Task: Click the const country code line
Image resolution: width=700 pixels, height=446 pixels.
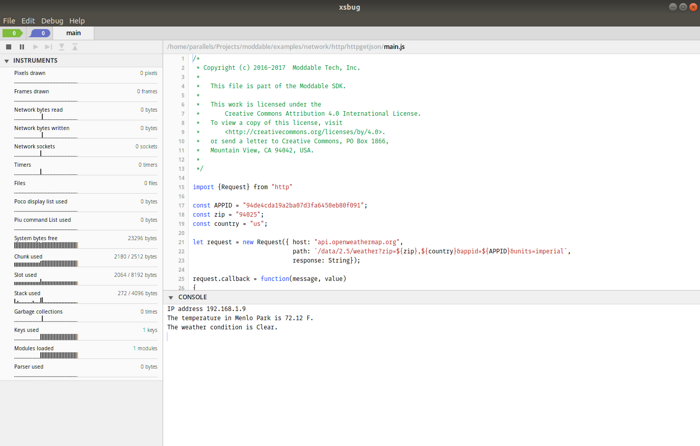Action: point(230,224)
